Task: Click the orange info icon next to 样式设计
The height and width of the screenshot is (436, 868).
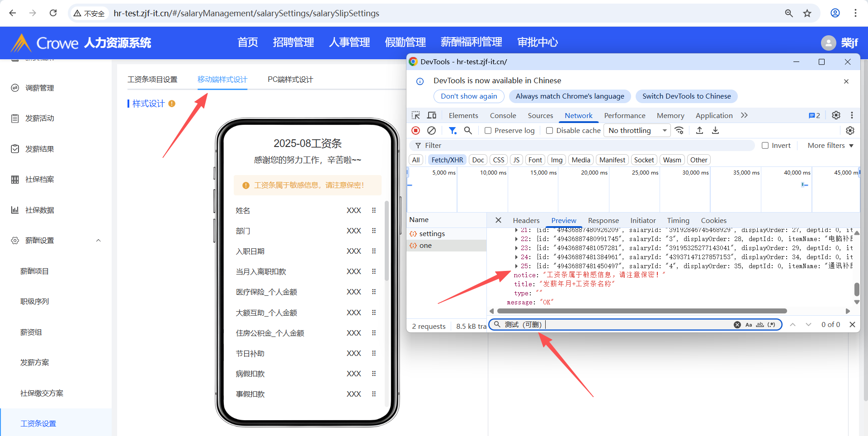Action: 172,104
